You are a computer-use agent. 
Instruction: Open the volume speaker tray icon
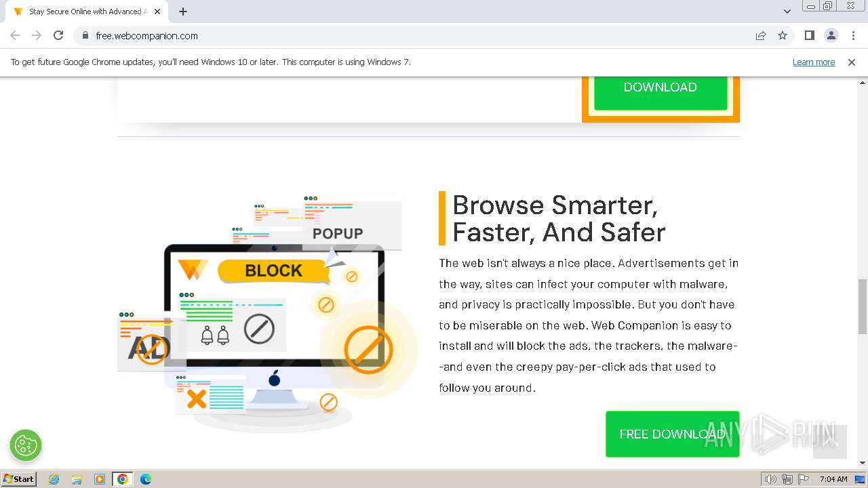click(770, 479)
